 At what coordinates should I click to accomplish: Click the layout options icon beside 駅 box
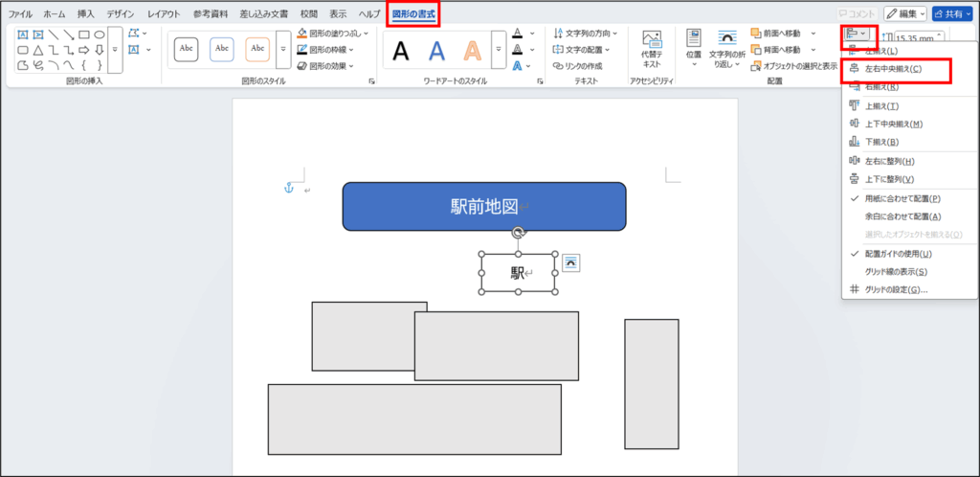(x=569, y=261)
